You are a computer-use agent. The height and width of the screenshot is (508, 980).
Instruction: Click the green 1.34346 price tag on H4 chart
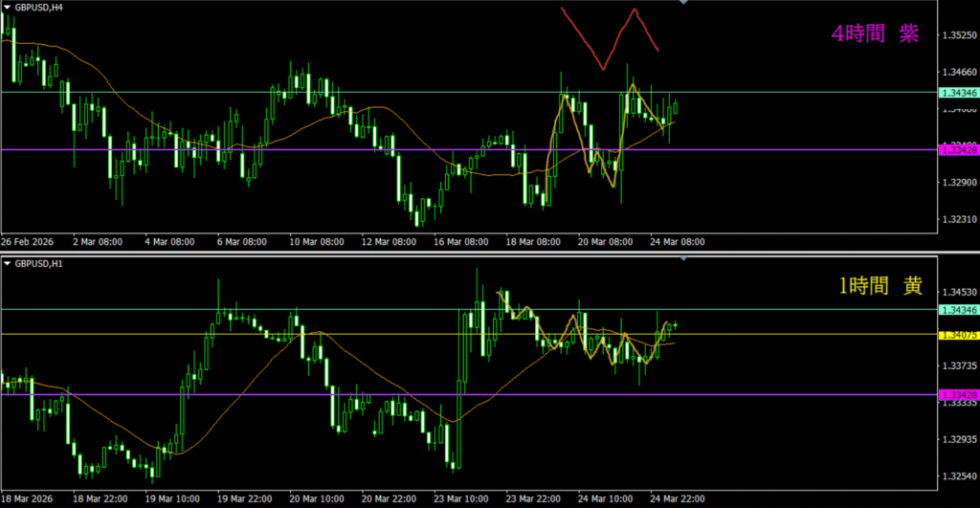click(x=958, y=93)
